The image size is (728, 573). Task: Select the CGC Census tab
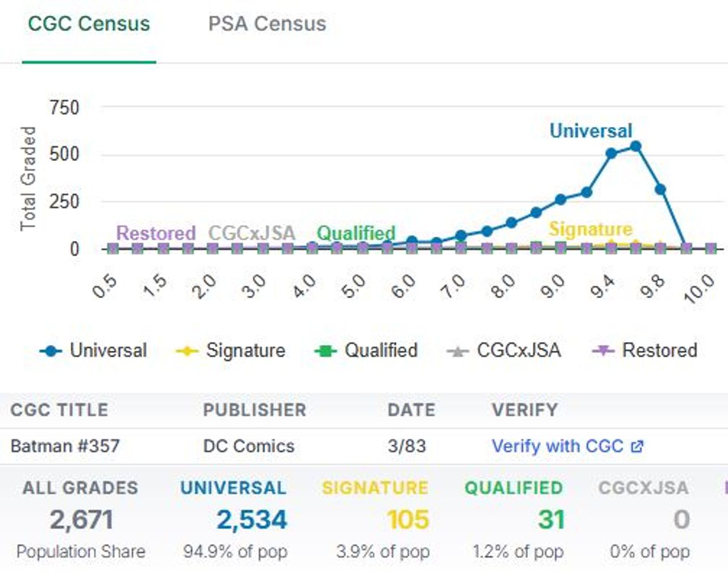89,24
